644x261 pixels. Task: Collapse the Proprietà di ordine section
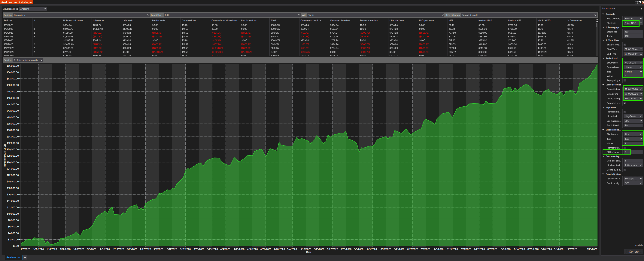[x=603, y=174]
